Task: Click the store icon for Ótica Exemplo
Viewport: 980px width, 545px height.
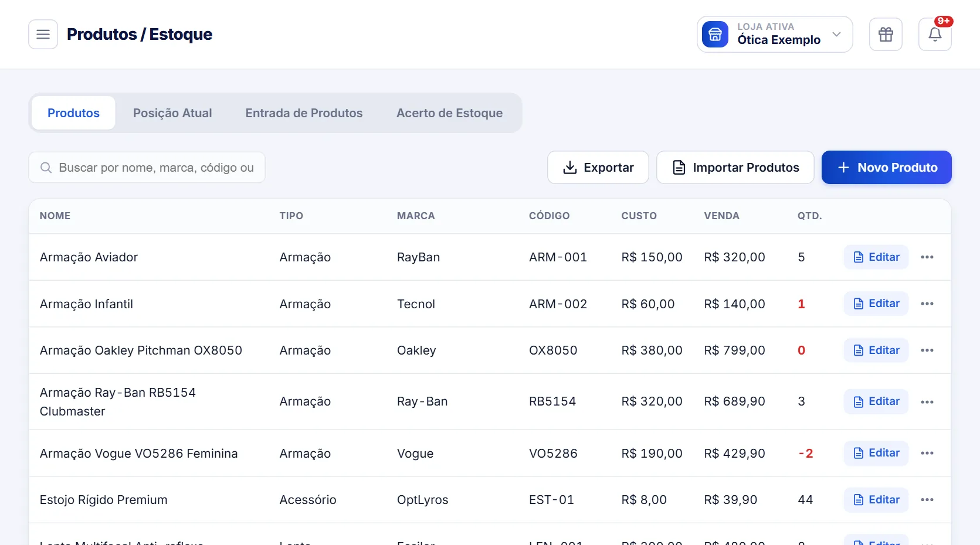Action: [x=715, y=35]
